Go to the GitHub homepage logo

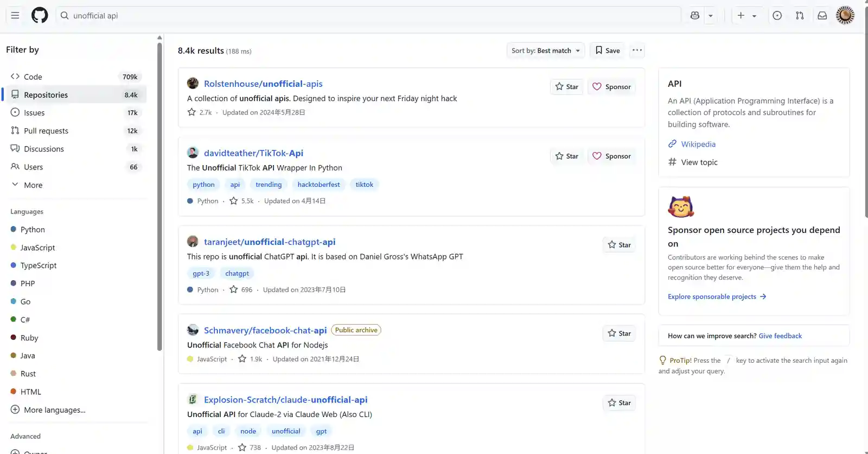40,15
